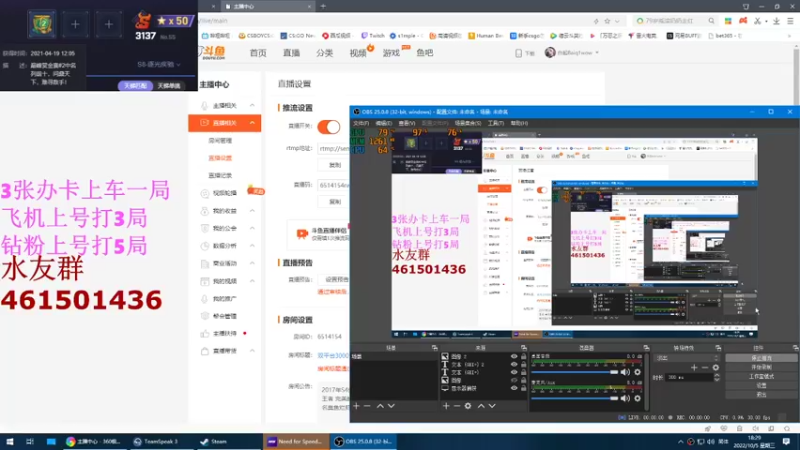The height and width of the screenshot is (450, 800).
Task: Open the OBS 帮助(H) menu
Action: [x=519, y=123]
